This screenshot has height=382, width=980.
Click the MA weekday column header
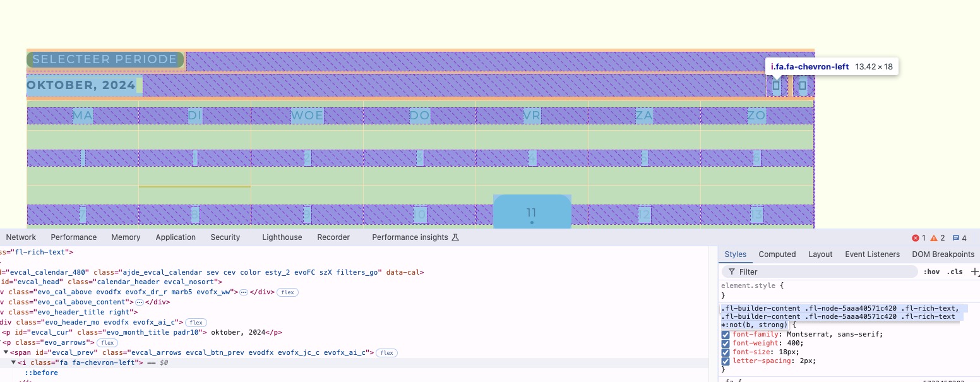(83, 116)
